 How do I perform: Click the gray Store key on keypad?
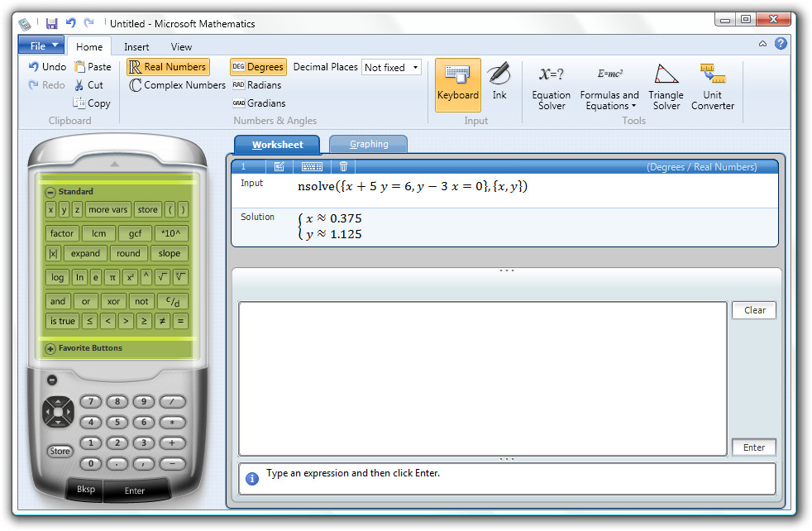click(x=60, y=452)
